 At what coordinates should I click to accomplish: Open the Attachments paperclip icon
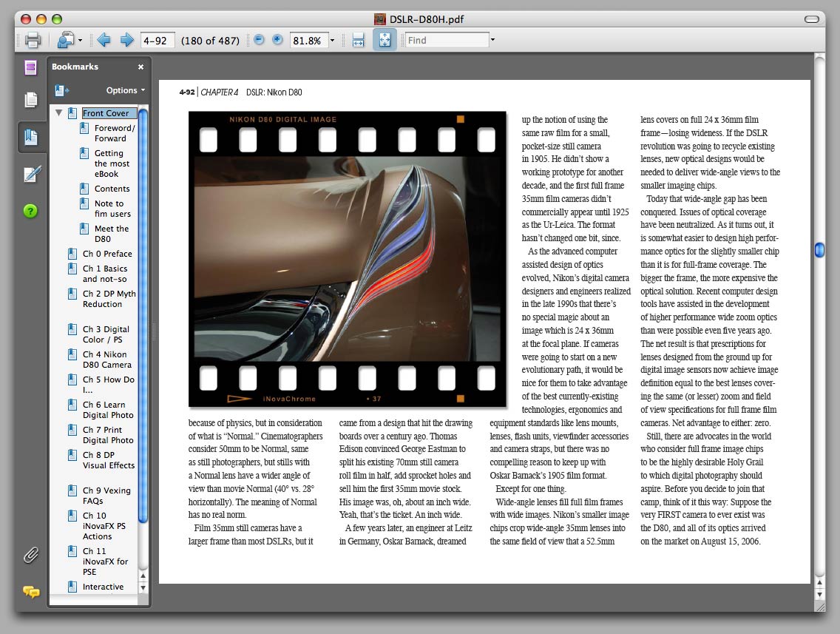tap(31, 556)
